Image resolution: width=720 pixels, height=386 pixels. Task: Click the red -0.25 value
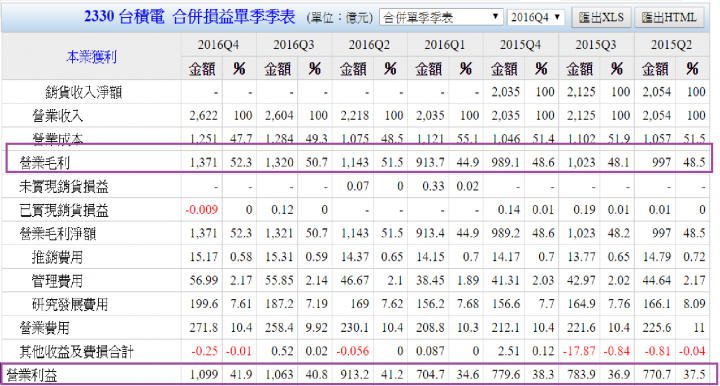tap(205, 351)
